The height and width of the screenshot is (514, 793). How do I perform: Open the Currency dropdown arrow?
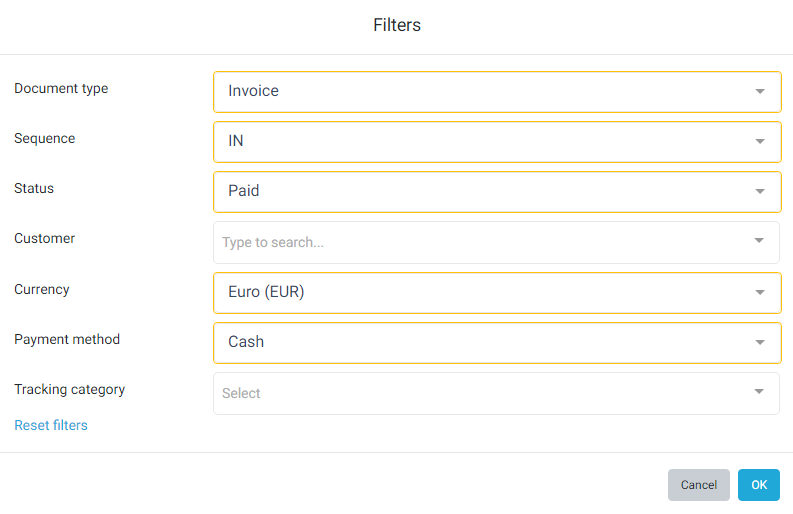(760, 292)
